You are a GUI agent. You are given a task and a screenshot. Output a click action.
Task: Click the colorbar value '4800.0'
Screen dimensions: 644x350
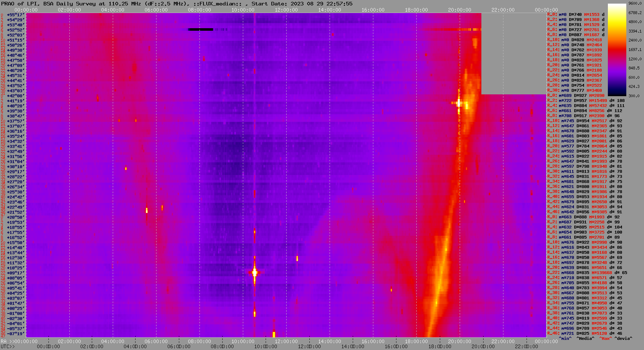click(635, 22)
